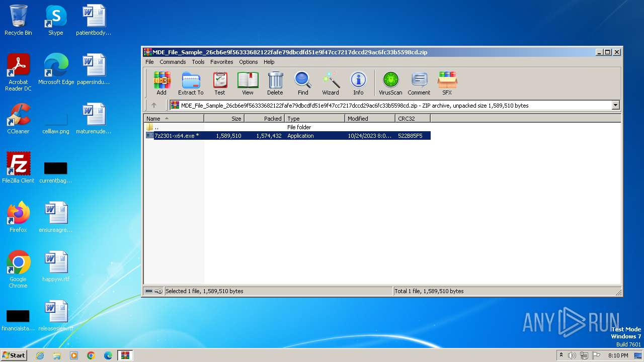
Task: Open the Commands menu
Action: [173, 62]
